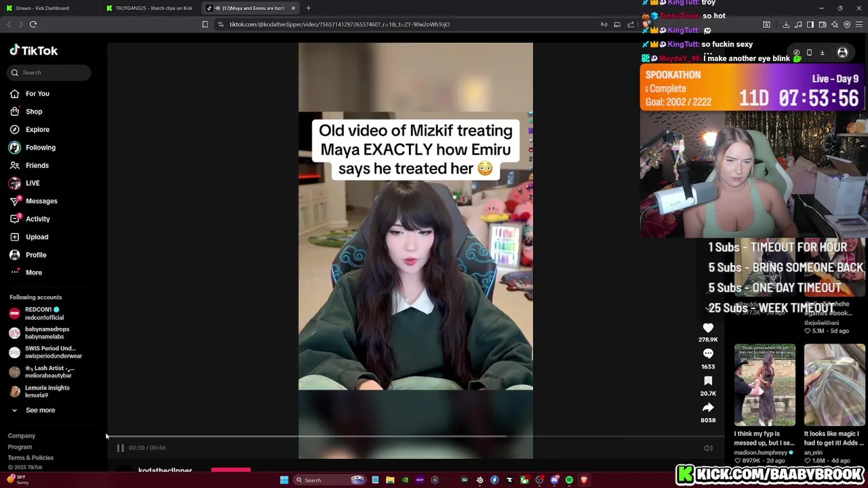Open the Xbox app from the taskbar
The image size is (868, 488).
(524, 480)
